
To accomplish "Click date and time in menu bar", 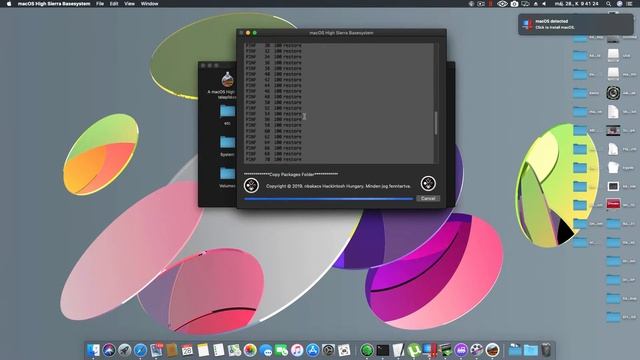I will 577,4.
